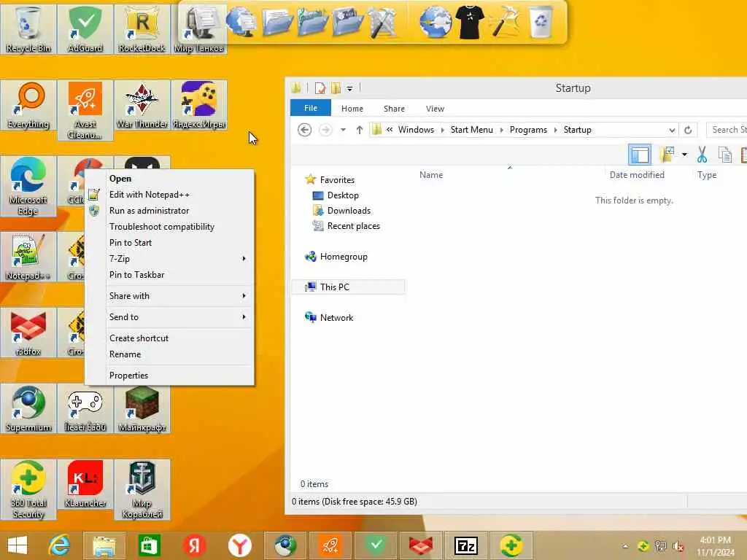The image size is (747, 560).
Task: Open the recent locations dropdown arrow
Action: [343, 130]
